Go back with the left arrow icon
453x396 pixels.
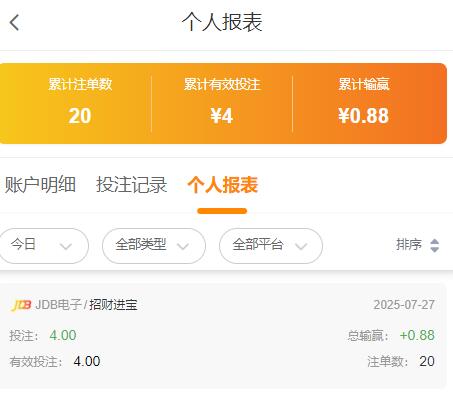(x=14, y=23)
